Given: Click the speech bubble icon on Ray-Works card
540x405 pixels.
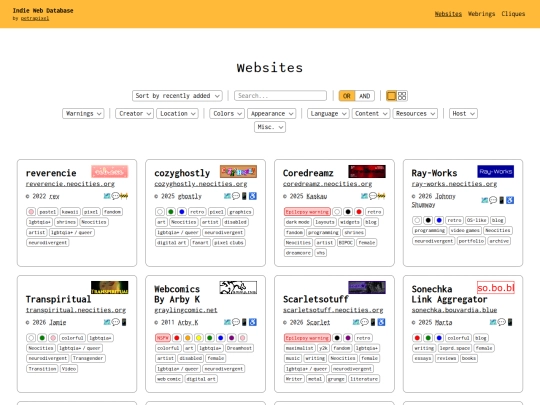Looking at the screenshot, I should (493, 200).
